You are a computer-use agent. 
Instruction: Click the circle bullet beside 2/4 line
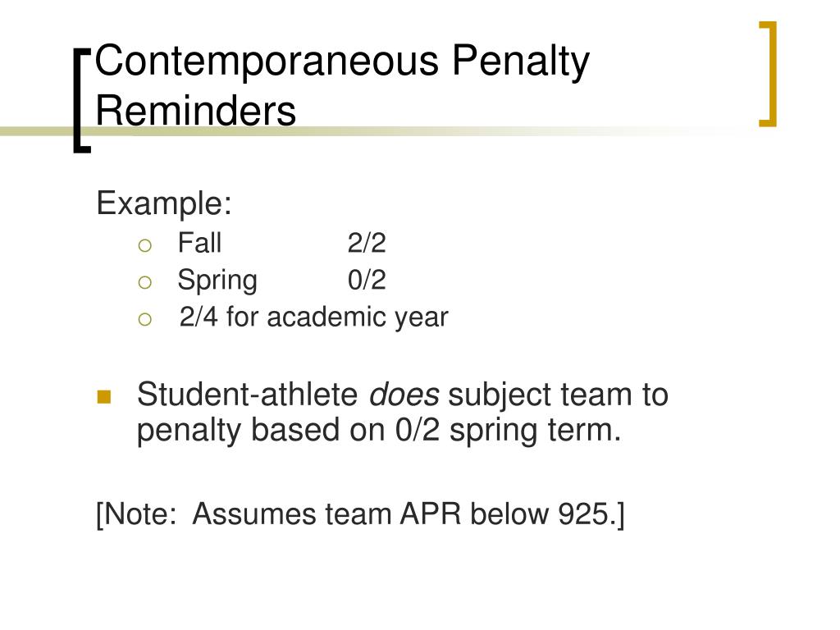click(144, 319)
